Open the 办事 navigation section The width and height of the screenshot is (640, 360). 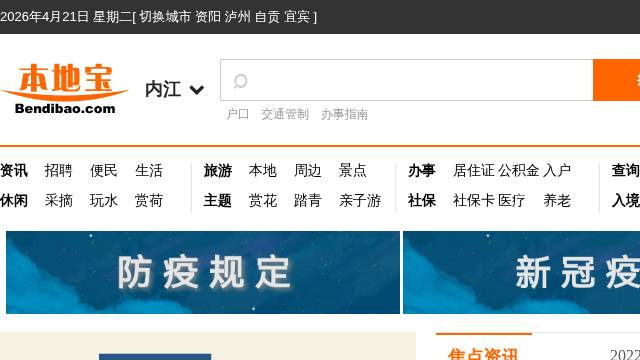[x=422, y=170]
